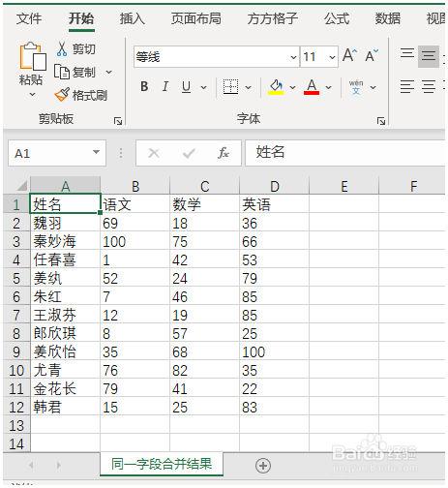Open the font size dropdown arrow
448x488 pixels.
332,57
